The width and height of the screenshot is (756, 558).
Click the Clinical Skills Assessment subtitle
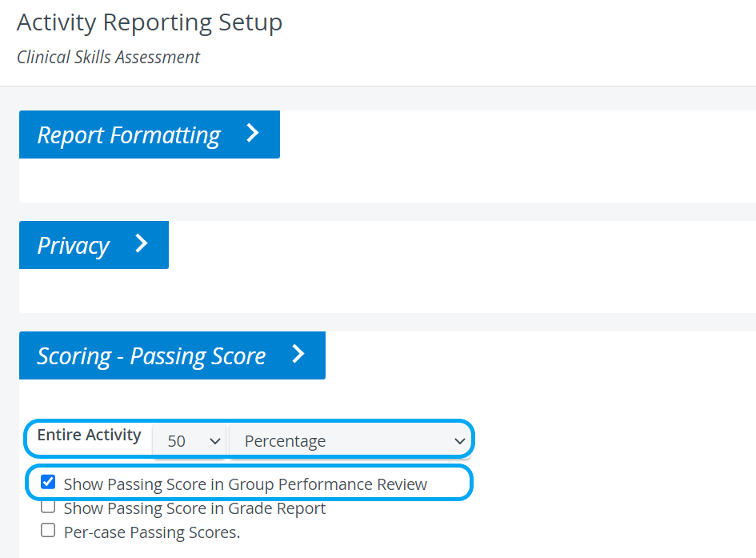[109, 57]
